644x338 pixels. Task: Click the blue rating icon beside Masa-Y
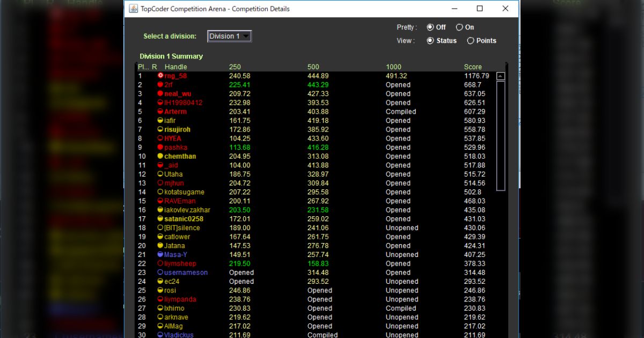[160, 255]
